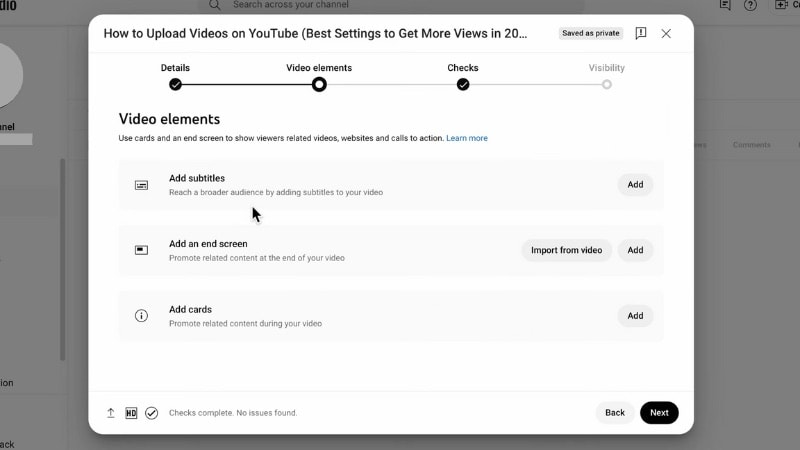
Task: Jump to the Checks step
Action: coord(463,68)
